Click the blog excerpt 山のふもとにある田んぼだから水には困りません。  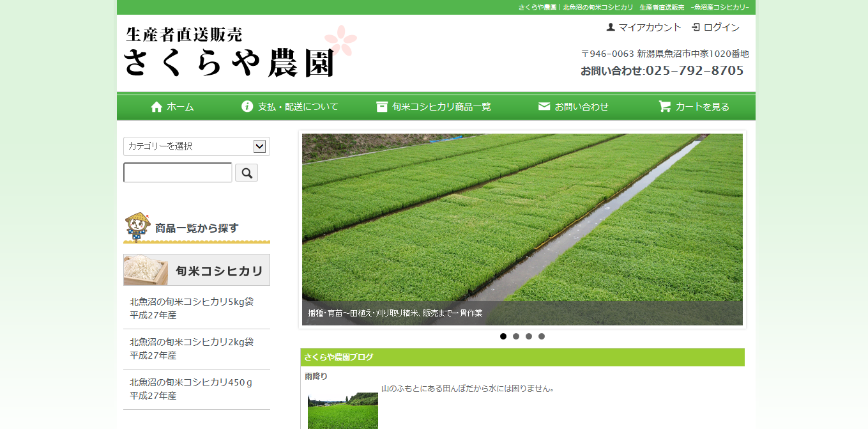coord(468,388)
